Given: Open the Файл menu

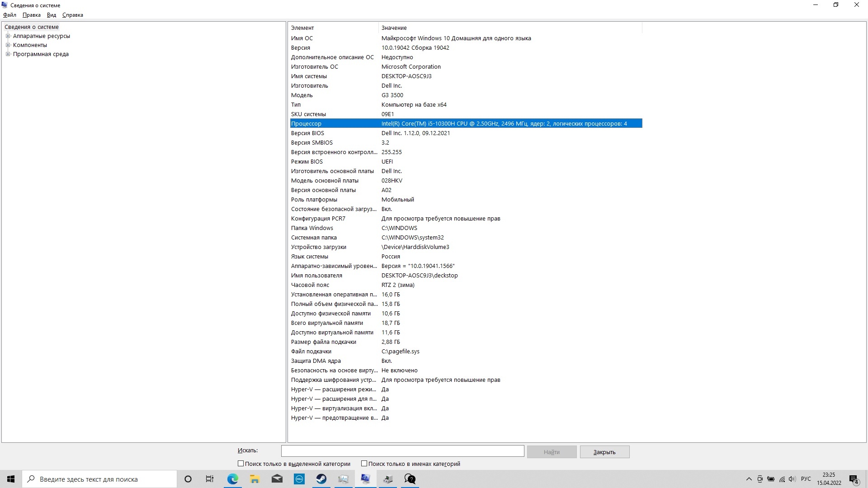Looking at the screenshot, I should (x=9, y=15).
